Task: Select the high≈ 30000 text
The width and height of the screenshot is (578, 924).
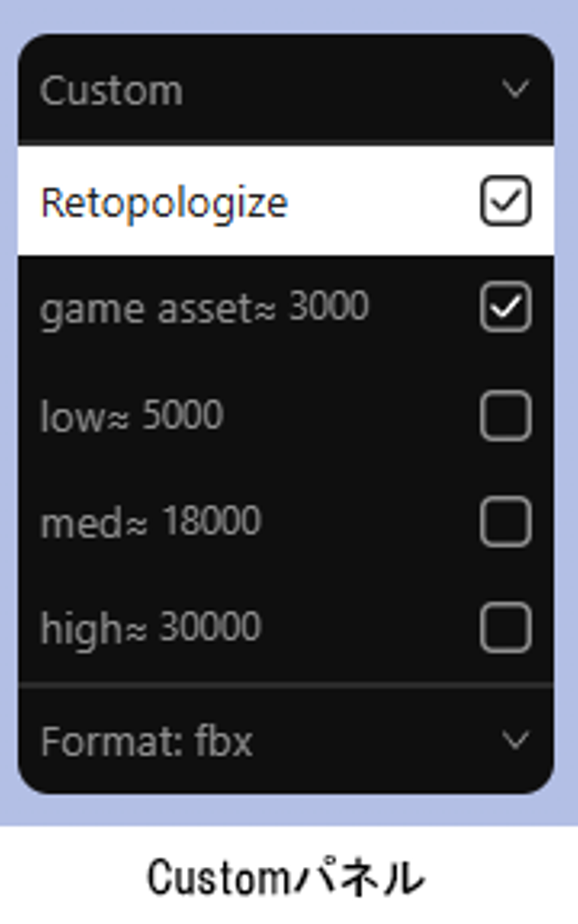Action: (151, 627)
